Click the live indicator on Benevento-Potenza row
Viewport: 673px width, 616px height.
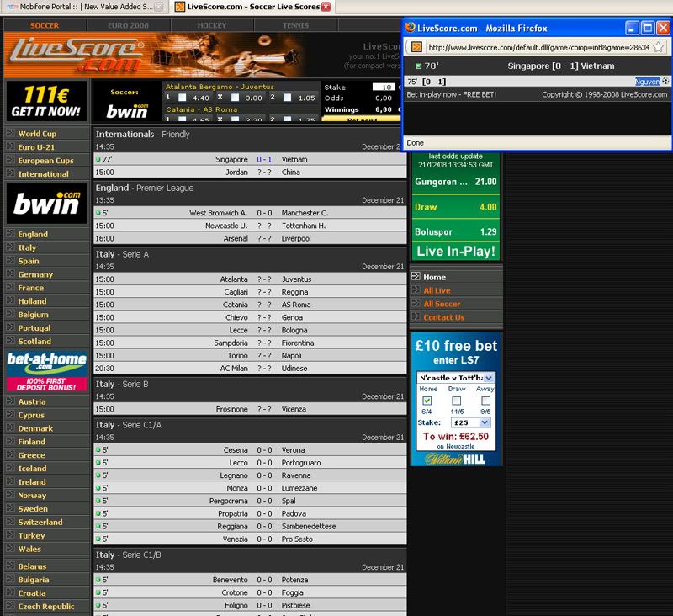[98, 580]
